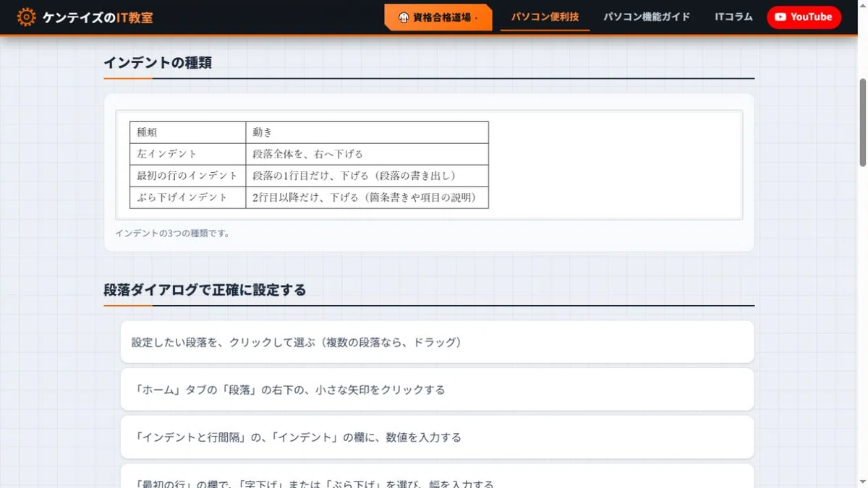The image size is (868, 488).
Task: Go to the ITコラム menu item
Action: point(733,17)
